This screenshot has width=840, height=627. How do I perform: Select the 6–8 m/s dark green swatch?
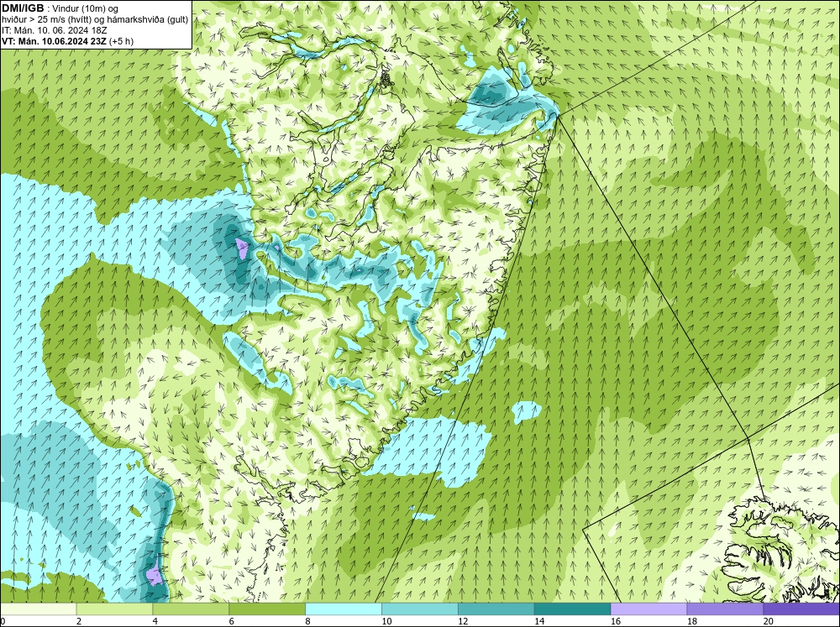pyautogui.click(x=267, y=609)
